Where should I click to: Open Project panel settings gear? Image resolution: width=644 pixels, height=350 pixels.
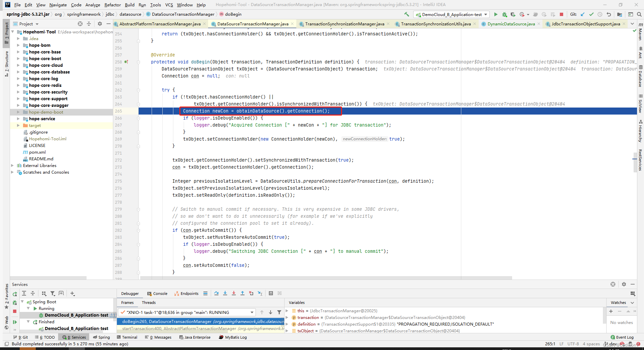[100, 24]
